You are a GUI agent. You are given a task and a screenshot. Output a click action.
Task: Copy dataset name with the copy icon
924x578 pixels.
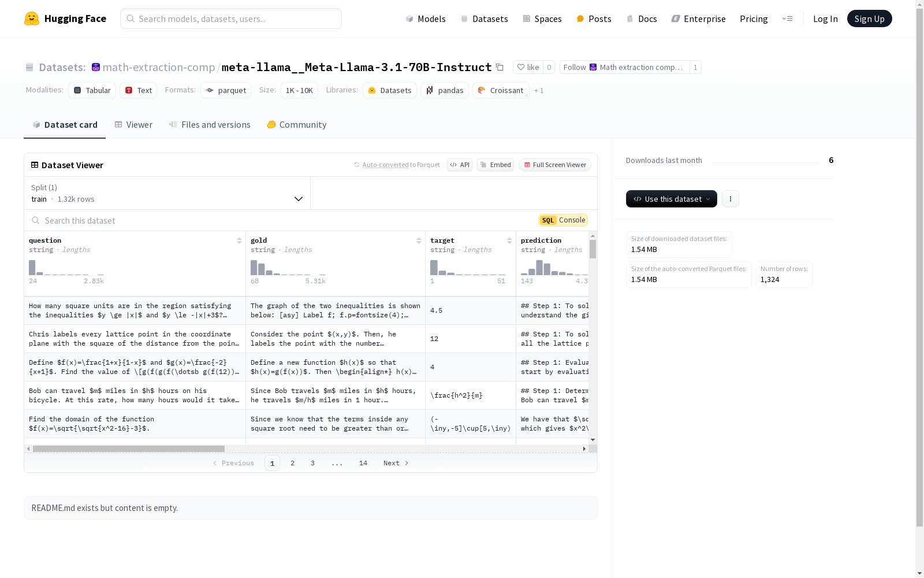[x=500, y=67]
